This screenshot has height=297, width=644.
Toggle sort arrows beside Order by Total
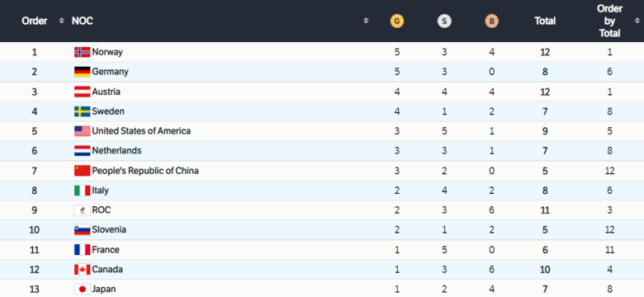[636, 21]
